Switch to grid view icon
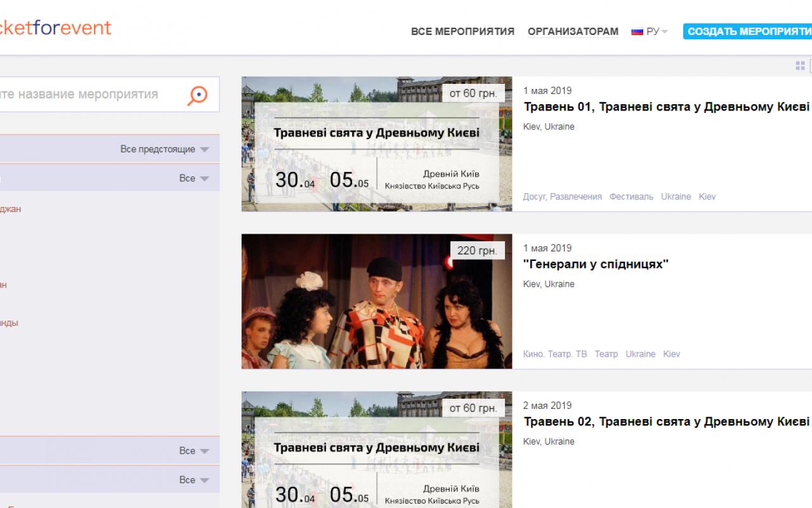Image resolution: width=812 pixels, height=508 pixels. (x=800, y=66)
